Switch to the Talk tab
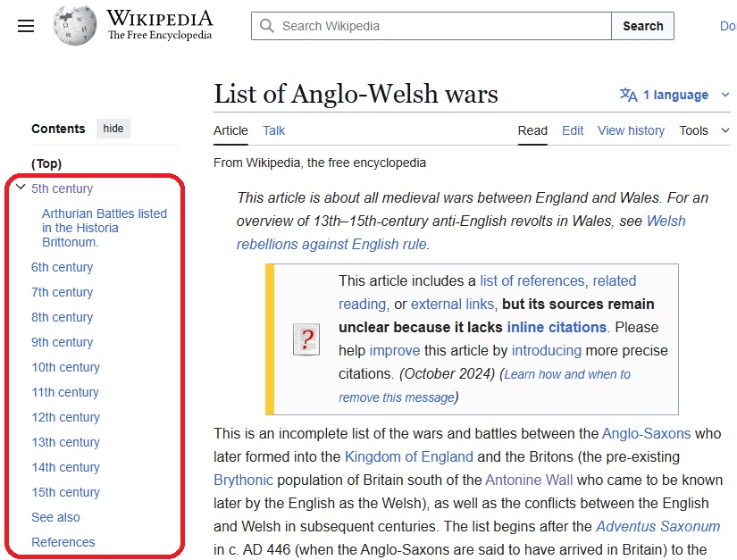This screenshot has height=560, width=737. coord(273,130)
